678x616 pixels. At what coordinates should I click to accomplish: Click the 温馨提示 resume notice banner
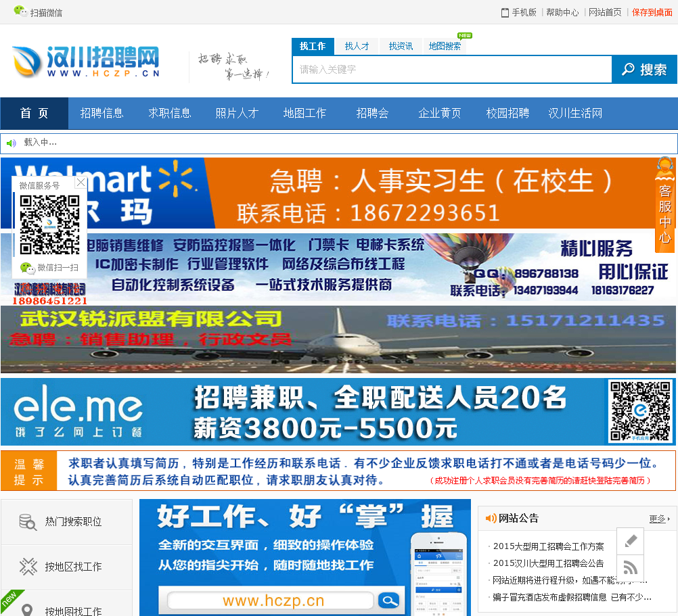338,471
